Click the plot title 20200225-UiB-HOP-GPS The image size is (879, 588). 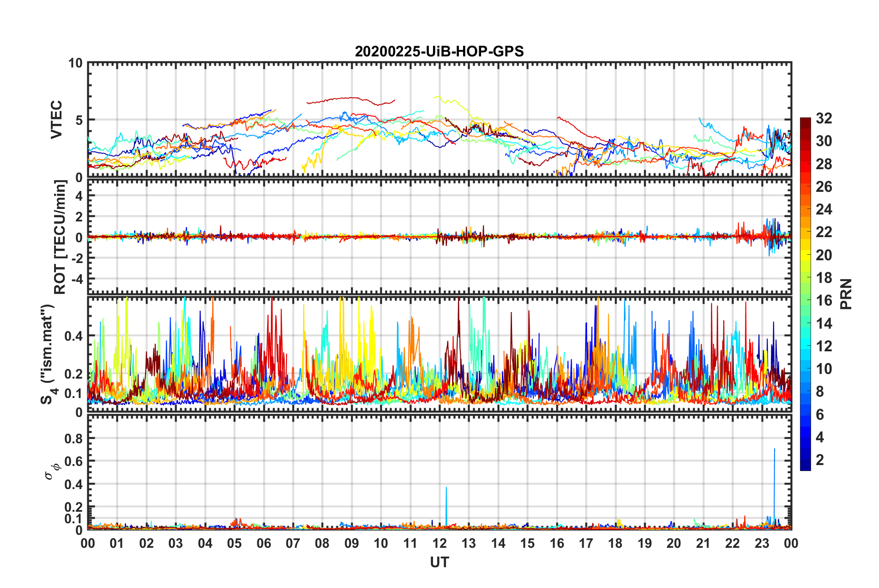(439, 51)
